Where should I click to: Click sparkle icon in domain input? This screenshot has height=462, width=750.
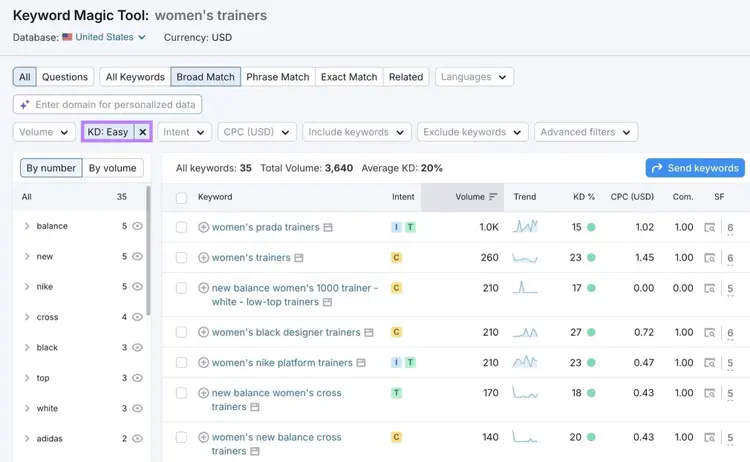coord(25,104)
